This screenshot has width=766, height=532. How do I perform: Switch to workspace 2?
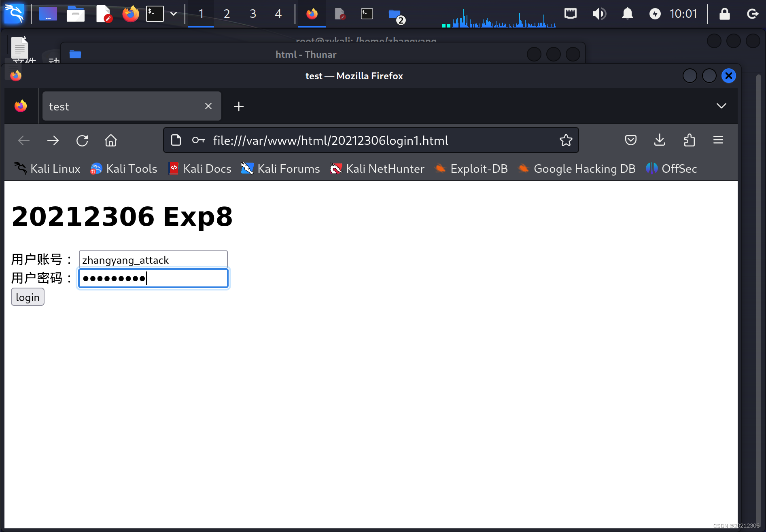coord(227,14)
